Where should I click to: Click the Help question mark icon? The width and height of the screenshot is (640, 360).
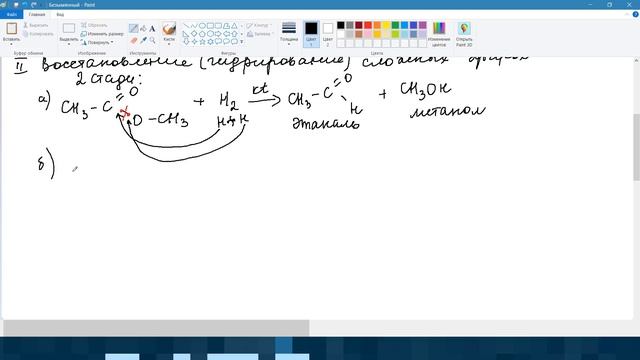pyautogui.click(x=636, y=14)
